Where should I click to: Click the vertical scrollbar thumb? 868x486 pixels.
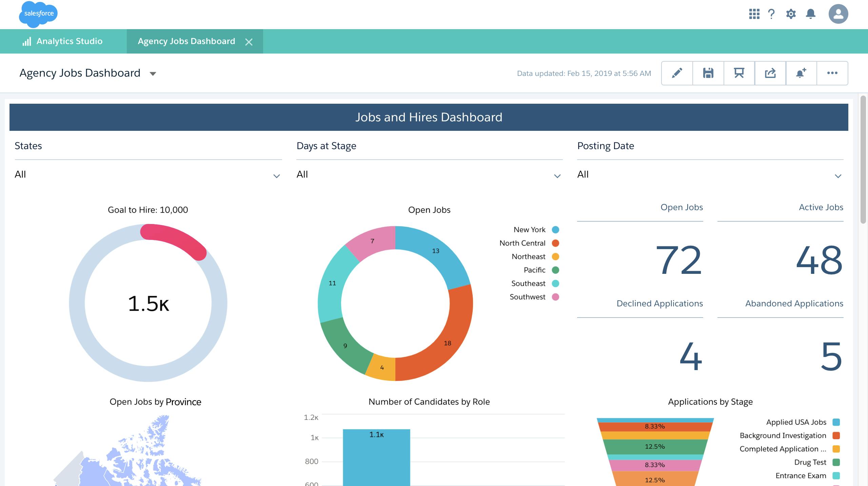click(863, 159)
